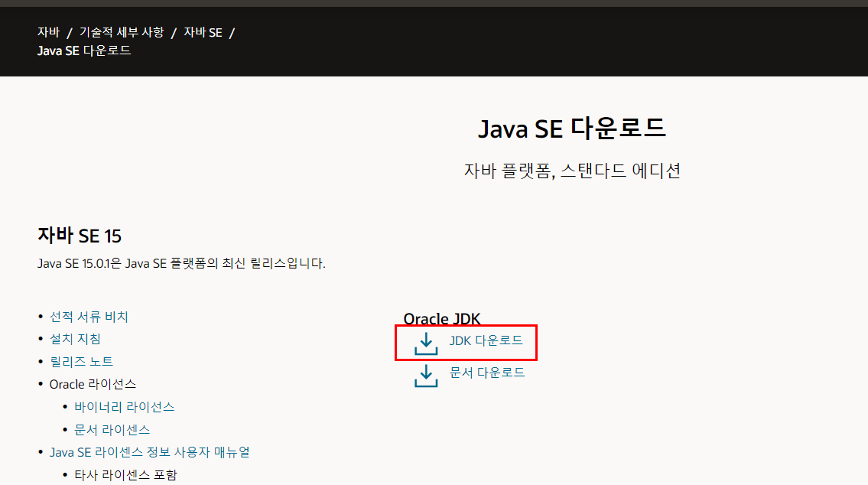This screenshot has width=868, height=485.
Task: Click the Java SE 다운로드 page title
Action: click(x=572, y=129)
